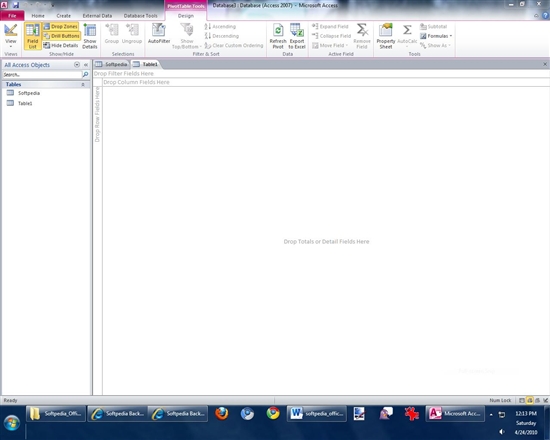Click the Save icon in quick access toolbar
The width and height of the screenshot is (550, 440).
coord(16,5)
